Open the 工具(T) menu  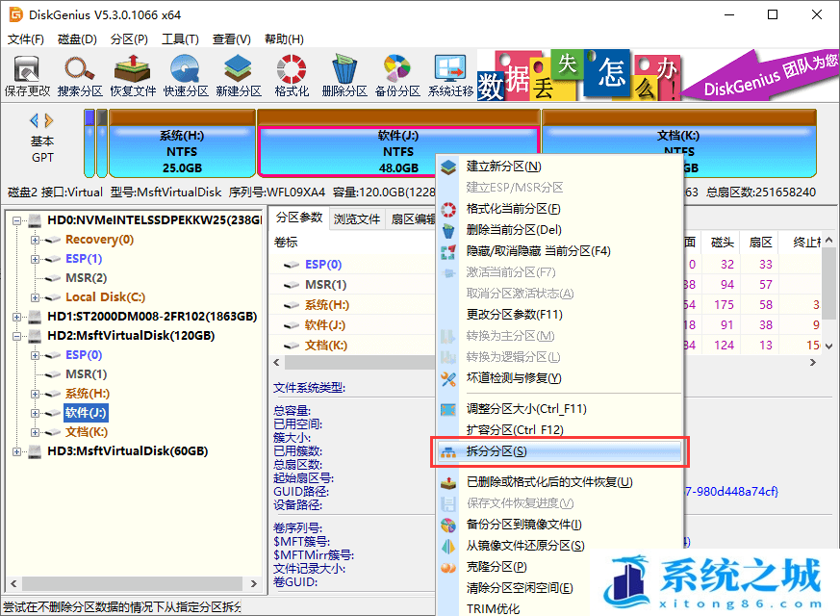pos(180,39)
